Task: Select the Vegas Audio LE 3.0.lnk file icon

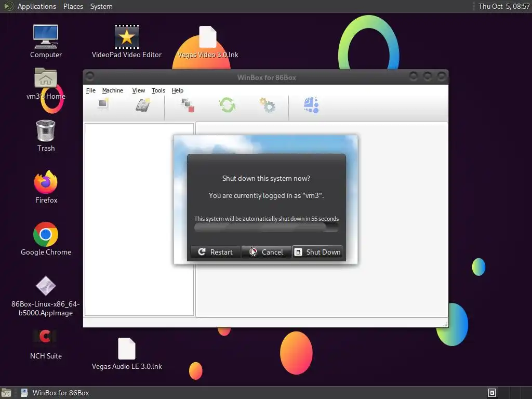Action: point(127,353)
